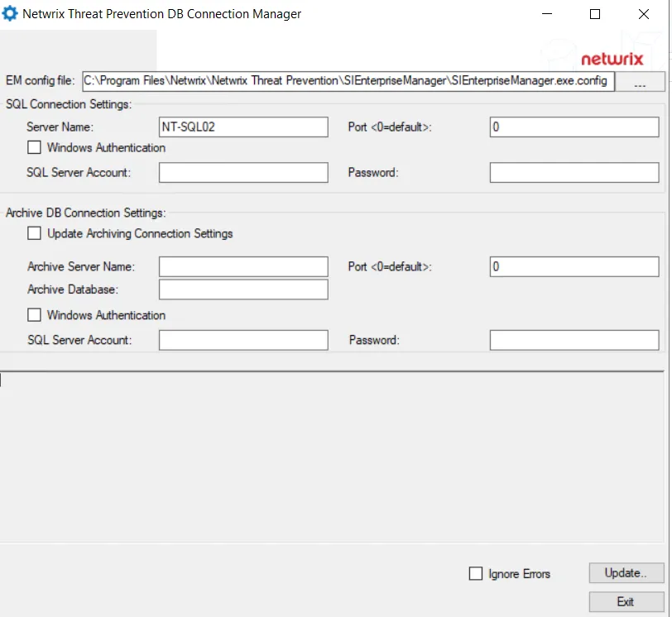Click the window title 'Netwrix Threat Prevention DB Connection Manager'
This screenshot has width=672, height=617.
pos(162,14)
